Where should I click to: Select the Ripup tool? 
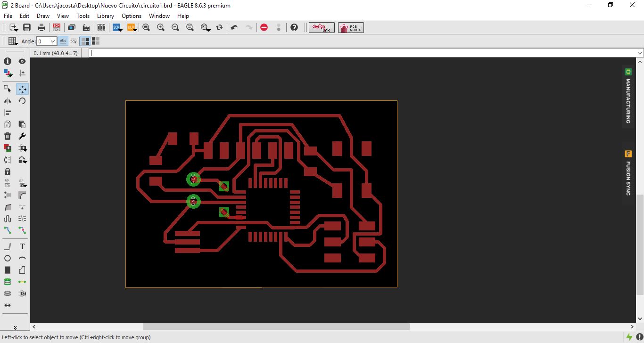coord(22,230)
